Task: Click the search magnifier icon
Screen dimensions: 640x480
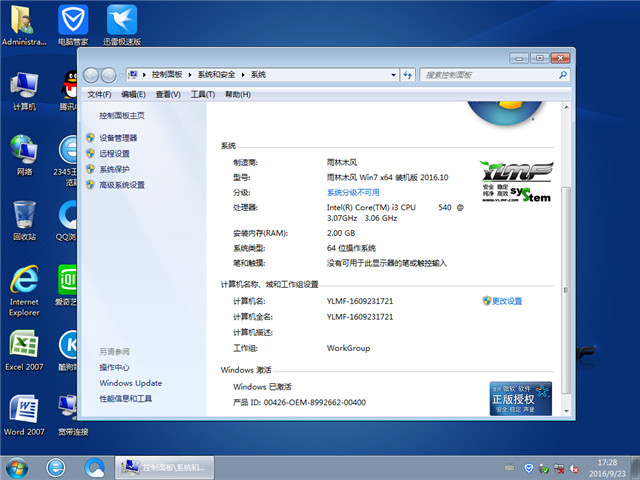Action: click(563, 75)
